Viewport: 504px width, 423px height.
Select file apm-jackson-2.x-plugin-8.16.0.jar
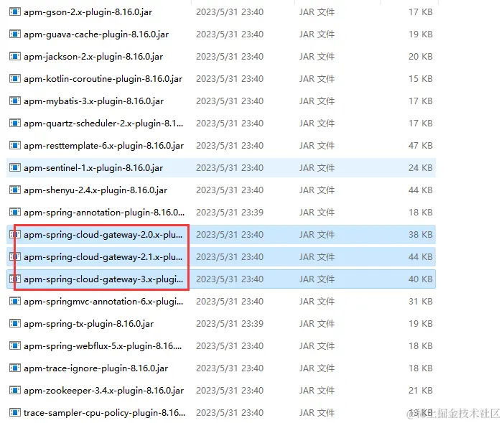(x=93, y=57)
